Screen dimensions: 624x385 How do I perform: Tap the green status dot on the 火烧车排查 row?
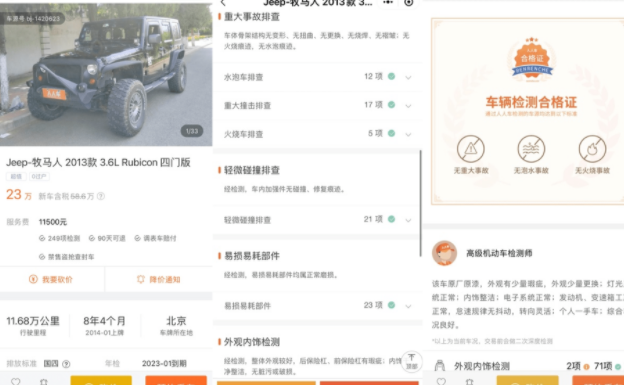[x=392, y=133]
